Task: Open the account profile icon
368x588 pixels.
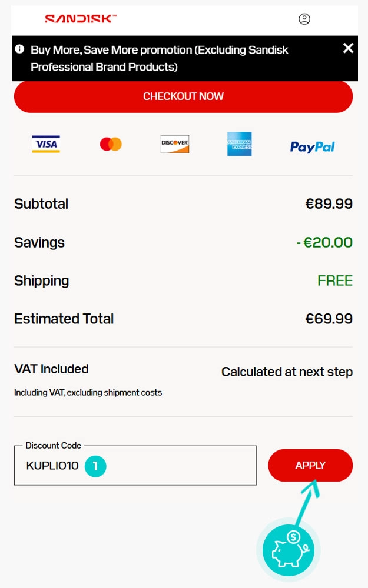Action: pos(304,19)
